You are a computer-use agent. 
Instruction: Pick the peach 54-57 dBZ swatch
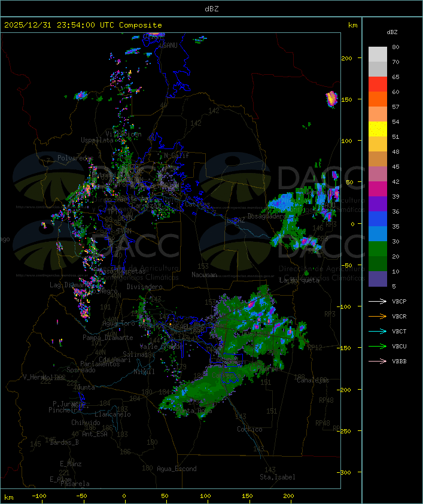click(378, 114)
